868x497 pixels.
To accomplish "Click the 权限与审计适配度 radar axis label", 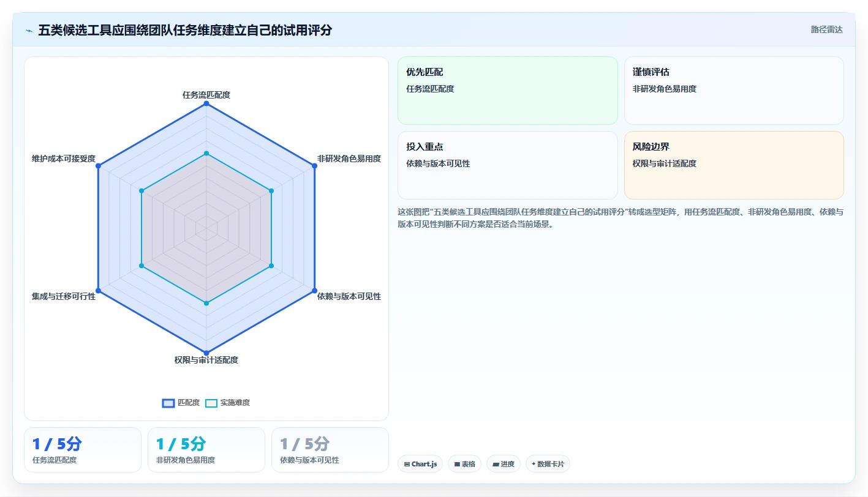I will [x=206, y=360].
